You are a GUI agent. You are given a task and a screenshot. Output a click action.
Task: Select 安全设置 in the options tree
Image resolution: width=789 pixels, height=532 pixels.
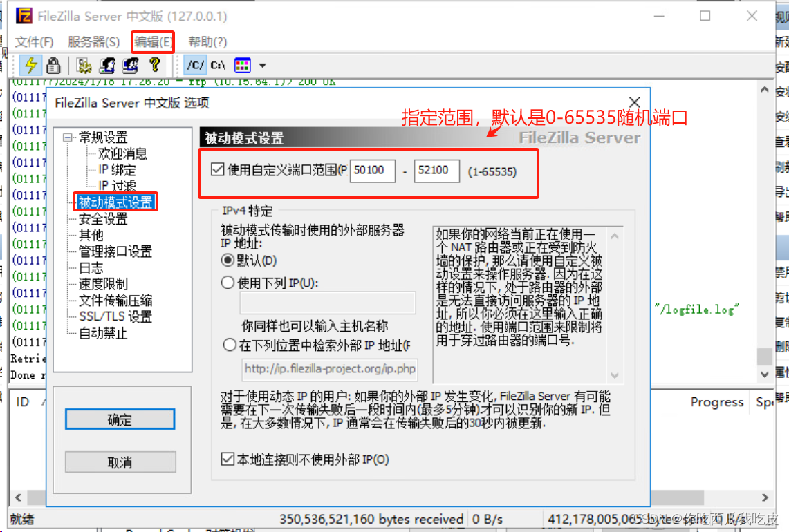pos(103,219)
